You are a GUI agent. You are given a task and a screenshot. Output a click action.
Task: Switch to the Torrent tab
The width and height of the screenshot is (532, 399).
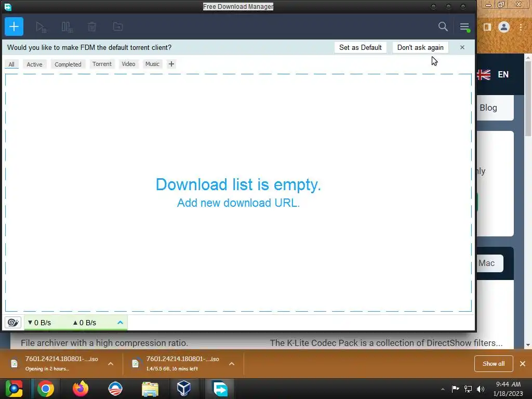coord(102,64)
